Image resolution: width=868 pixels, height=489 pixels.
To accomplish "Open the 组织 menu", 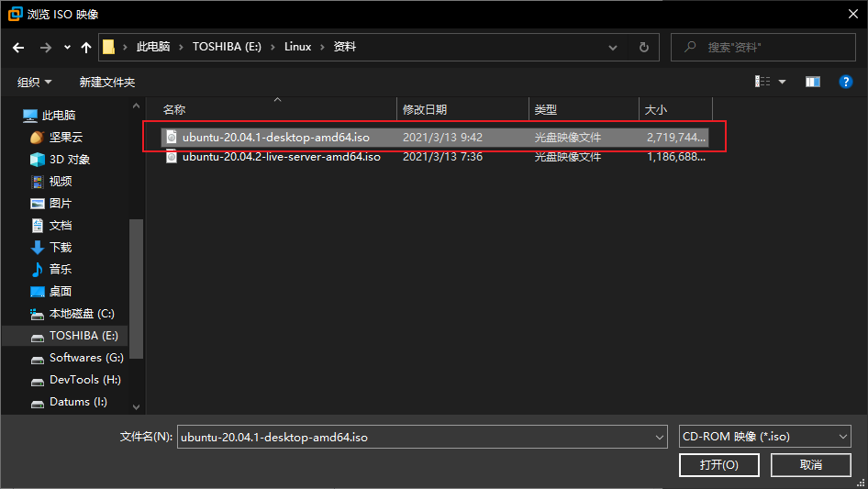I will (34, 83).
